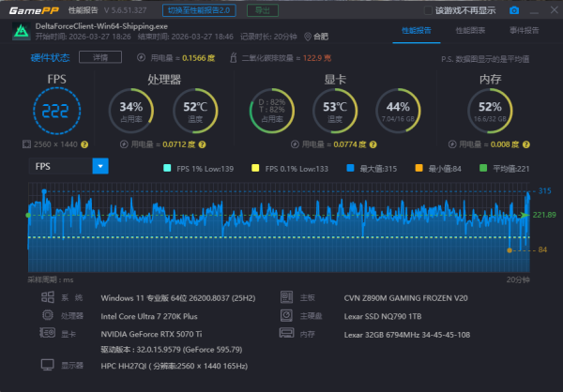This screenshot has height=392, width=563.
Task: Click the FPS 222 circular gauge
Action: [56, 111]
